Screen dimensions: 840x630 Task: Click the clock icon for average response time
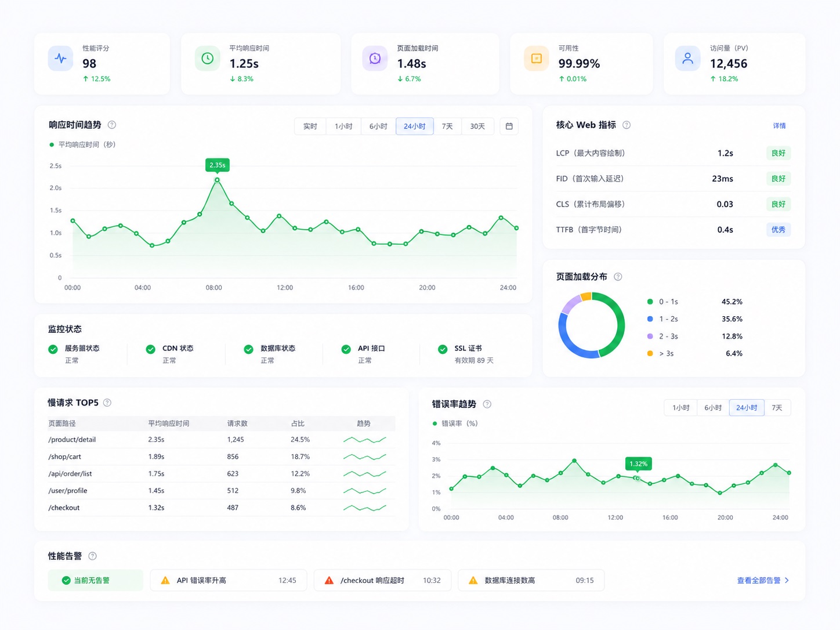[207, 59]
